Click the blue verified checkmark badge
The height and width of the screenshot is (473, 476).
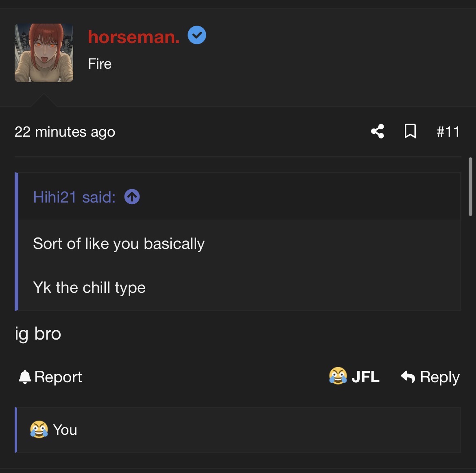pos(197,35)
